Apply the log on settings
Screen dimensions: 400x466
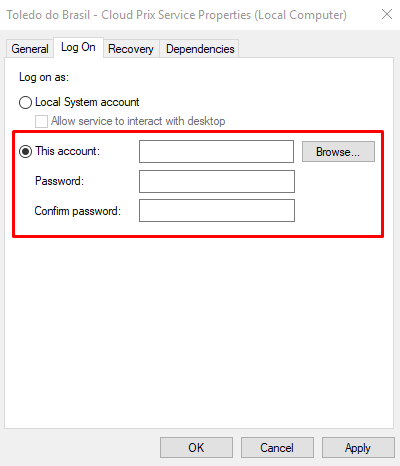point(358,447)
